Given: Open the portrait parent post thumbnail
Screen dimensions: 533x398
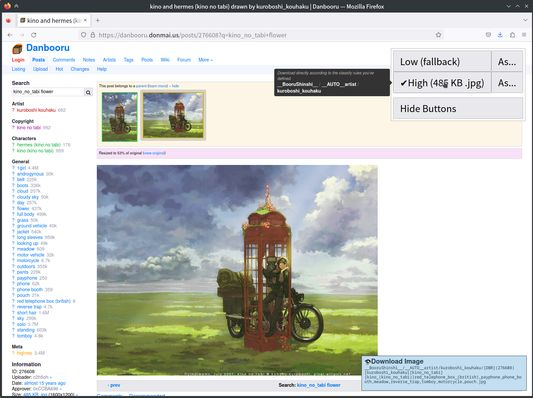Looking at the screenshot, I should click(120, 117).
